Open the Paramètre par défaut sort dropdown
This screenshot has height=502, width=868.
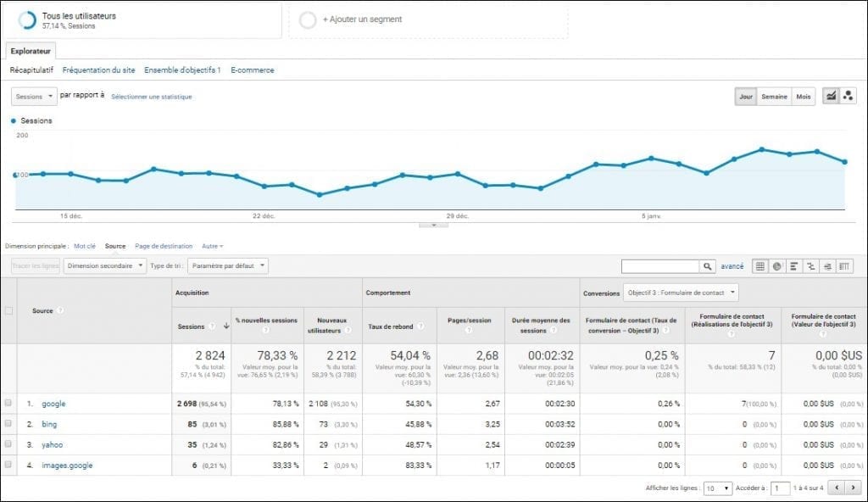tap(227, 266)
